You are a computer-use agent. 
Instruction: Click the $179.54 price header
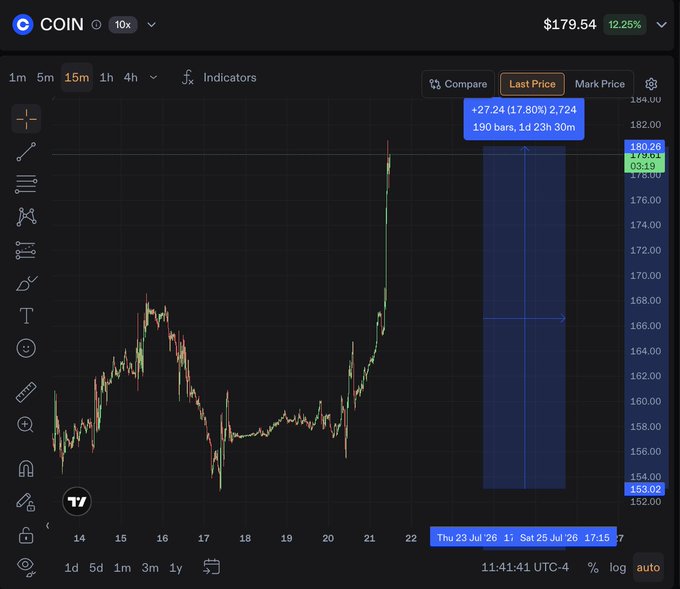click(x=569, y=24)
